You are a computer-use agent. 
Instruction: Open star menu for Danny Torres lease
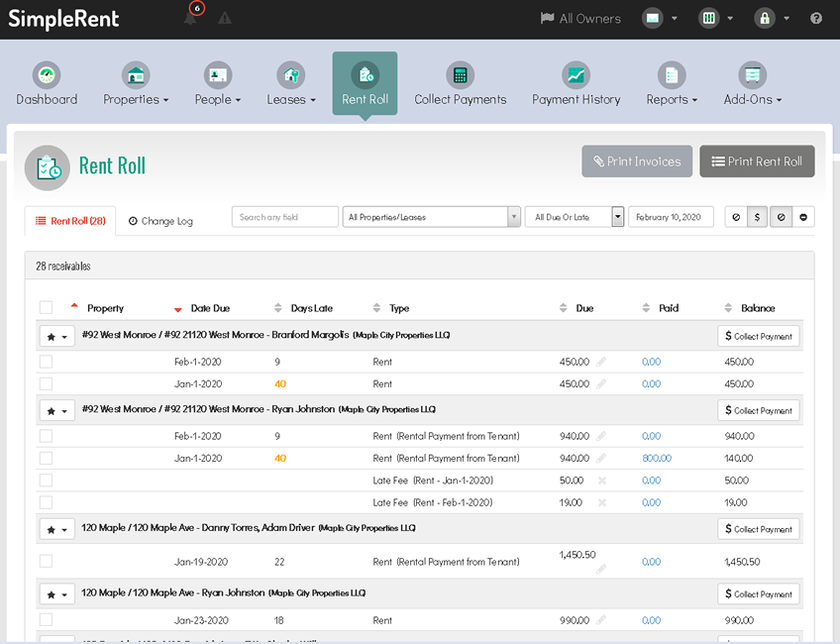coord(56,530)
